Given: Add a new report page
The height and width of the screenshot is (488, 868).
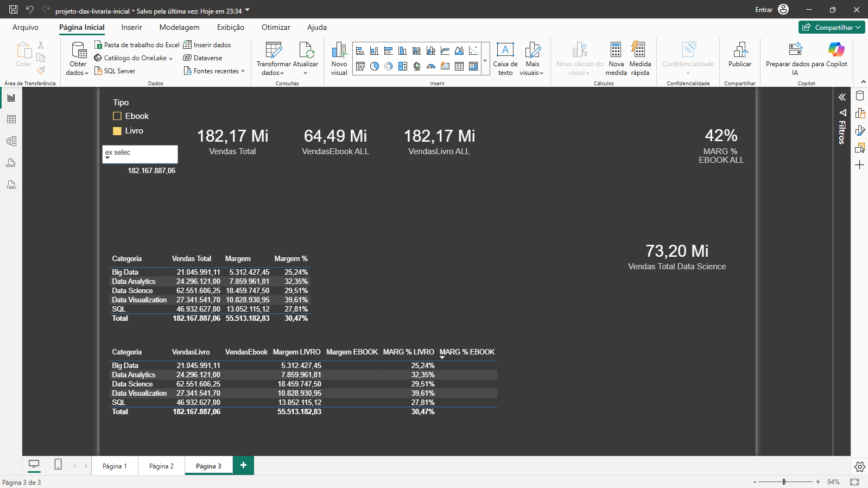Looking at the screenshot, I should pos(243,465).
